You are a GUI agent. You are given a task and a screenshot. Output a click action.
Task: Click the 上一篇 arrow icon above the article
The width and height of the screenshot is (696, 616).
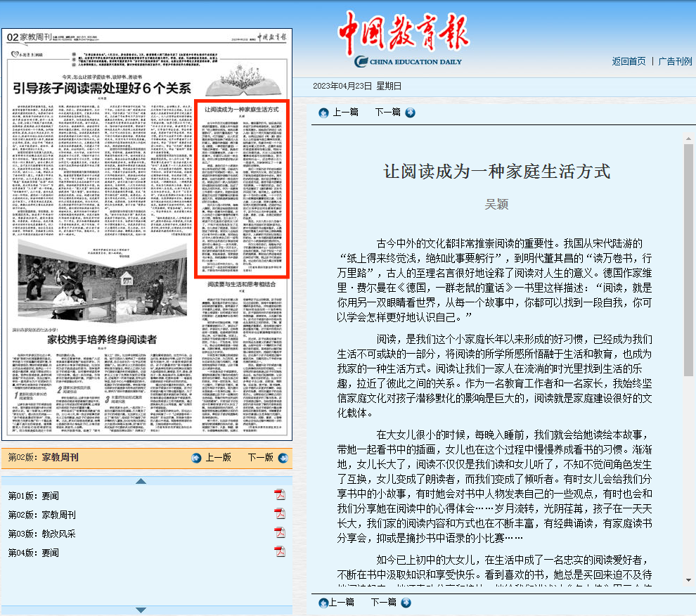tap(323, 113)
